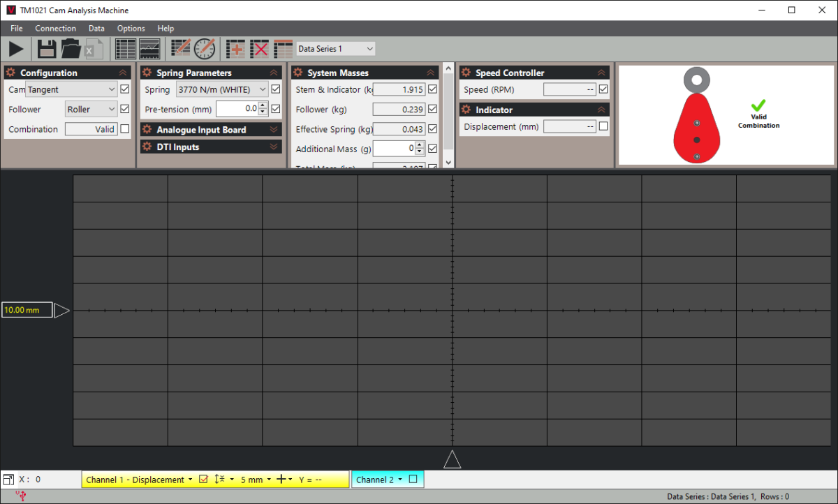Click the edit data series icon
Image resolution: width=838 pixels, height=504 pixels.
(x=180, y=49)
